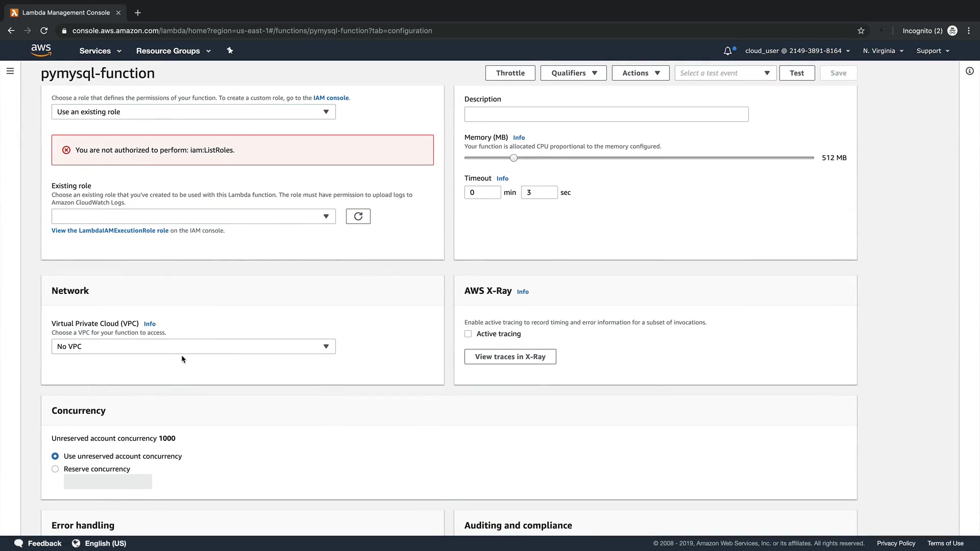Screen dimensions: 980x551
Task: Open the Resource Groups menu
Action: (173, 51)
